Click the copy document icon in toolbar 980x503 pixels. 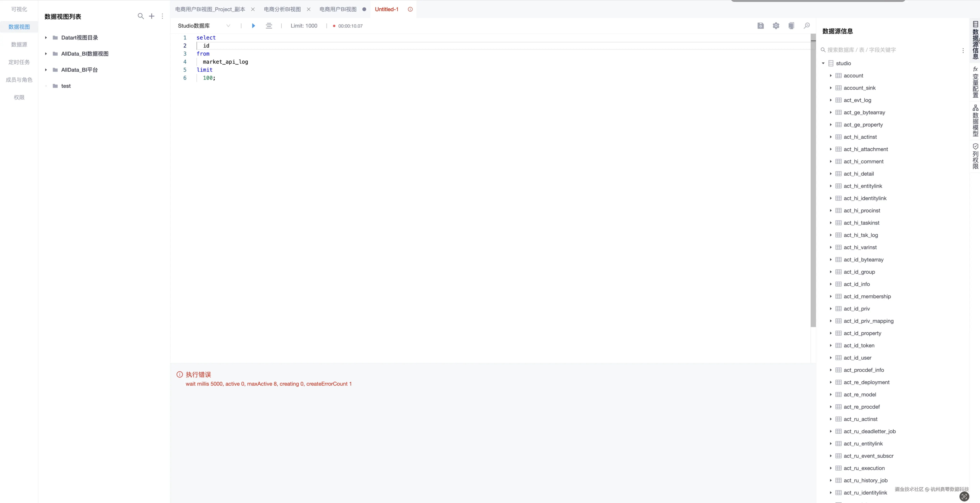tap(791, 26)
